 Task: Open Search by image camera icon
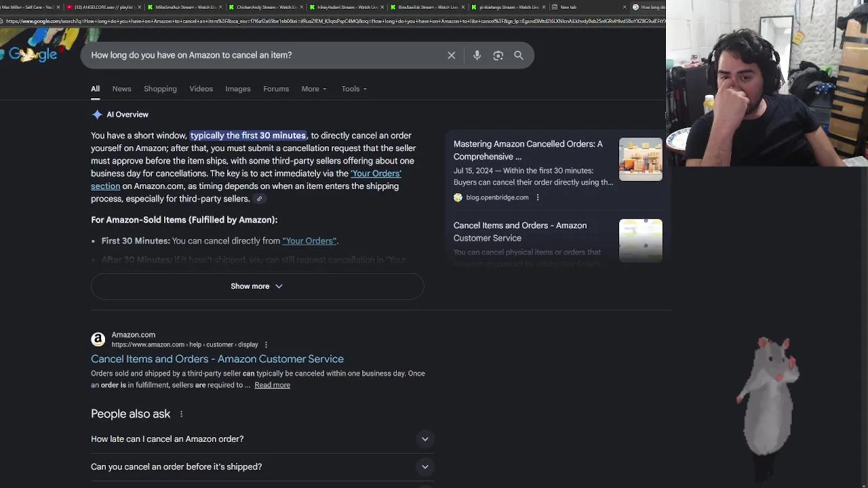pos(498,56)
